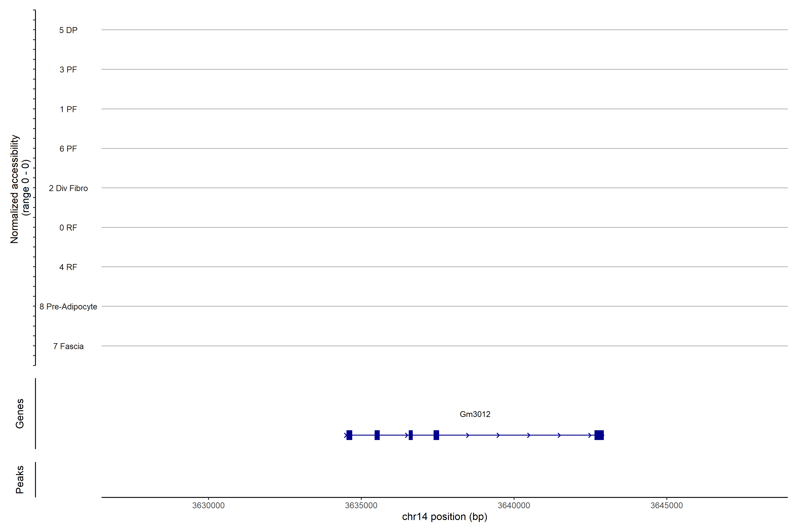Click the 1 PF track label
798x532 pixels.
pos(68,109)
